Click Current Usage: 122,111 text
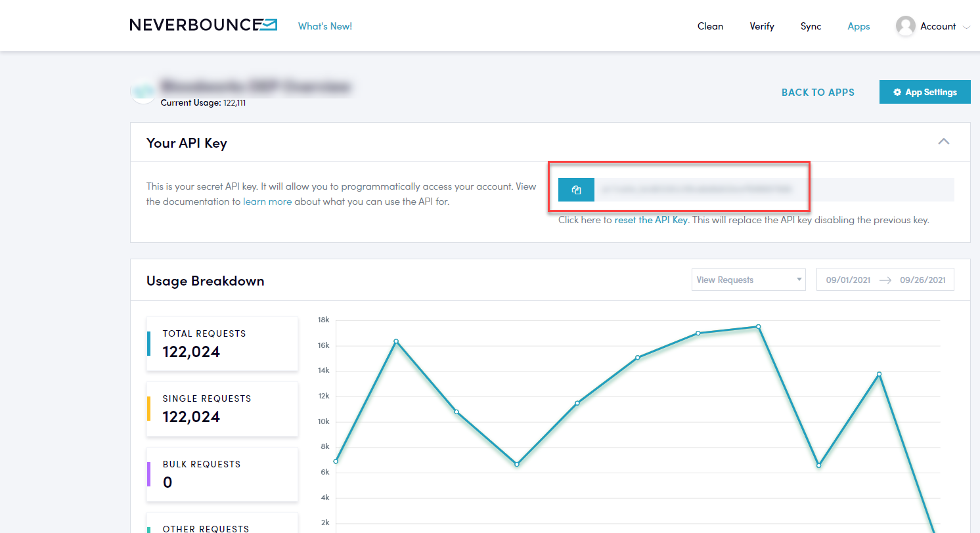Image resolution: width=980 pixels, height=533 pixels. (203, 103)
